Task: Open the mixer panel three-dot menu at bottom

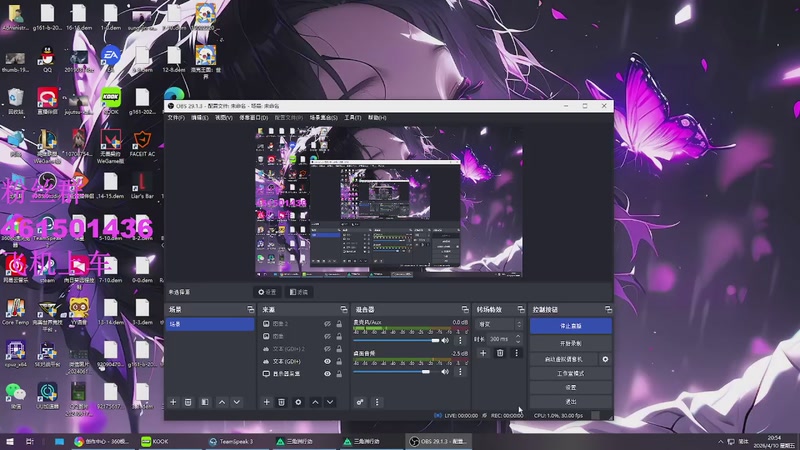Action: click(377, 402)
